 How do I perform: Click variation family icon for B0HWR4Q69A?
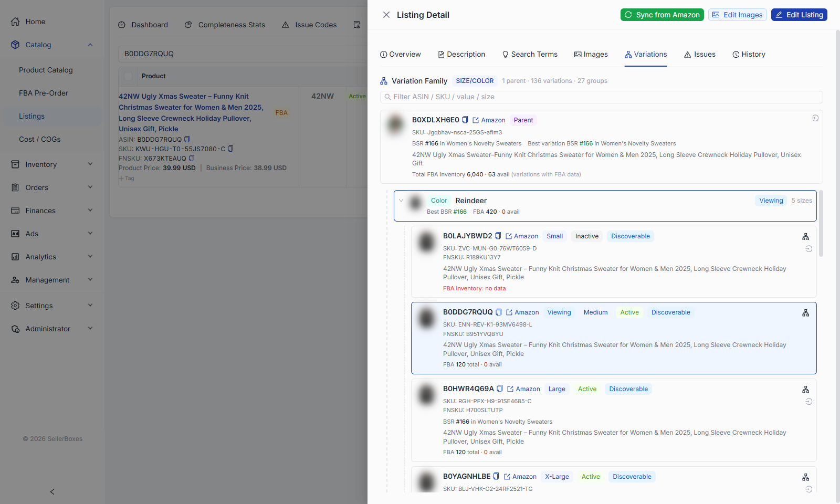(805, 390)
